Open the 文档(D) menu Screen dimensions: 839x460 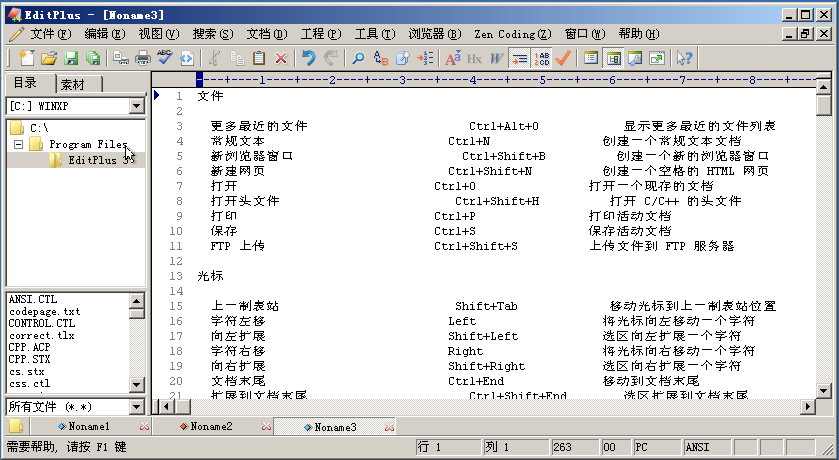tap(266, 34)
